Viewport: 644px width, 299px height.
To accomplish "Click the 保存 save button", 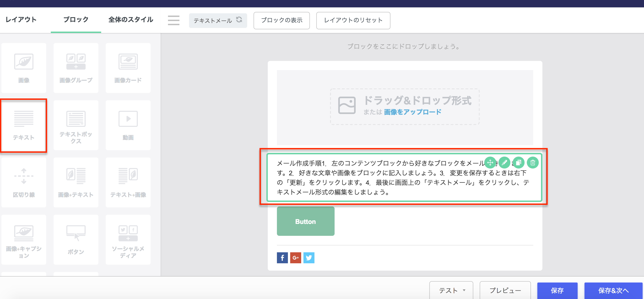I will pyautogui.click(x=557, y=291).
